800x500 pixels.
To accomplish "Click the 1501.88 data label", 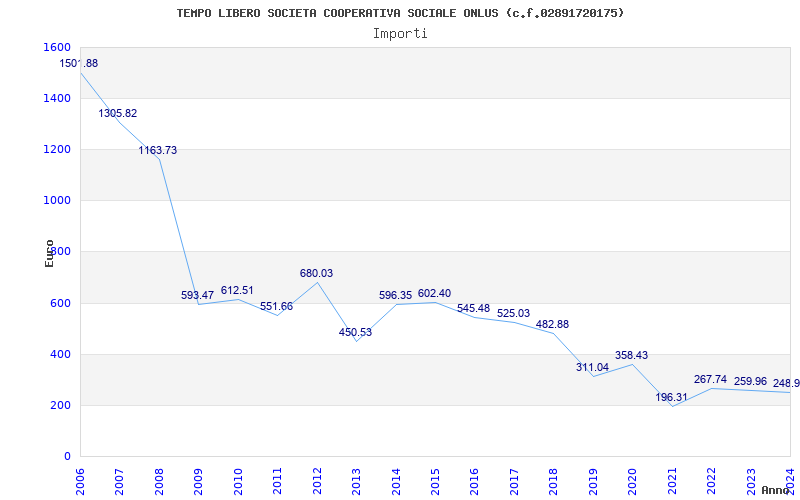I will click(79, 64).
